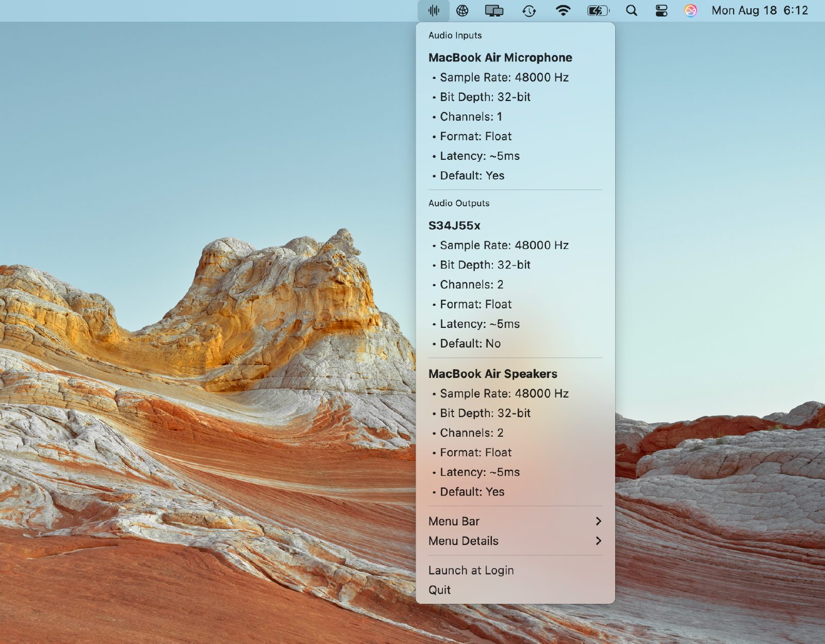Viewport: 825px width, 644px height.
Task: Click S34J55x Sample Rate: 48000 Hz row
Action: (515, 245)
